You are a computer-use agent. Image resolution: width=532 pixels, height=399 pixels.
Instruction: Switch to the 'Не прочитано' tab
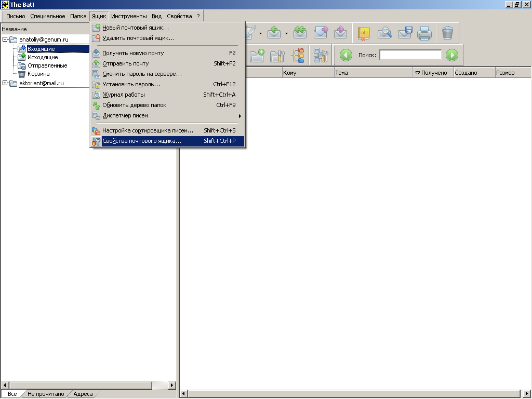pyautogui.click(x=46, y=394)
